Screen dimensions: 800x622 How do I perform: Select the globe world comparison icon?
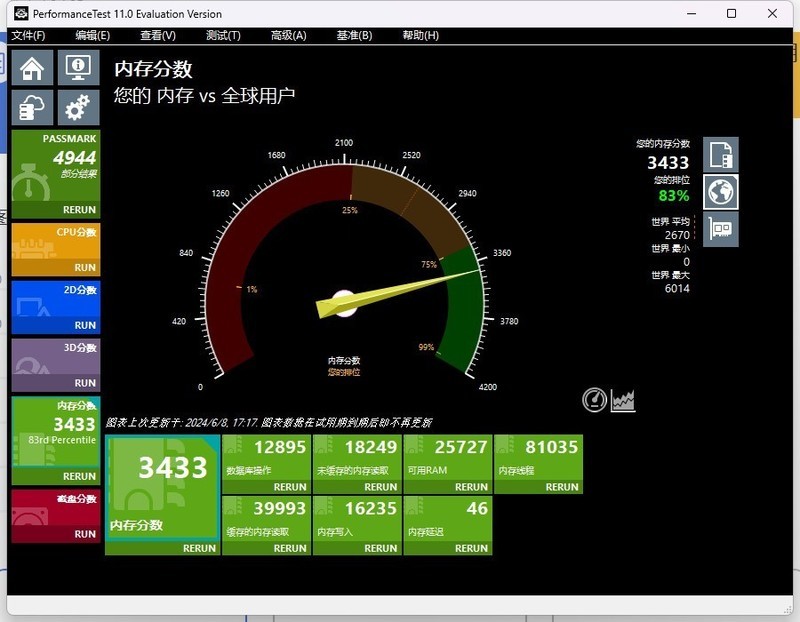pyautogui.click(x=720, y=191)
